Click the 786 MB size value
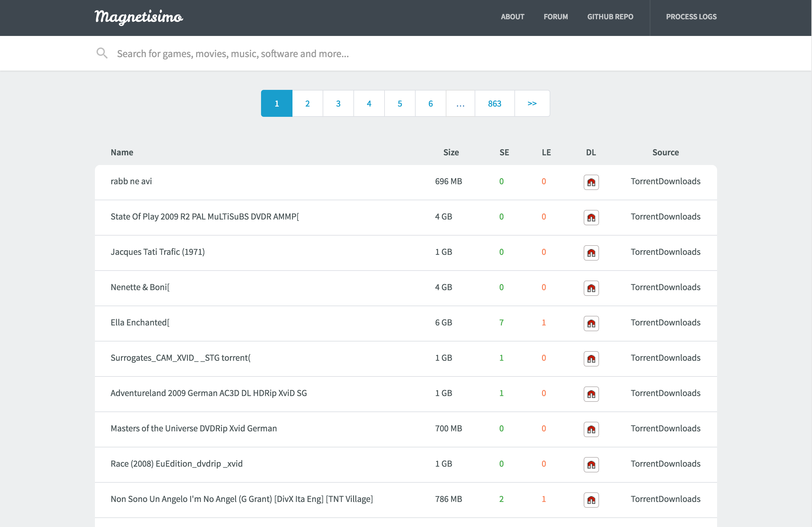812x527 pixels. click(x=448, y=499)
